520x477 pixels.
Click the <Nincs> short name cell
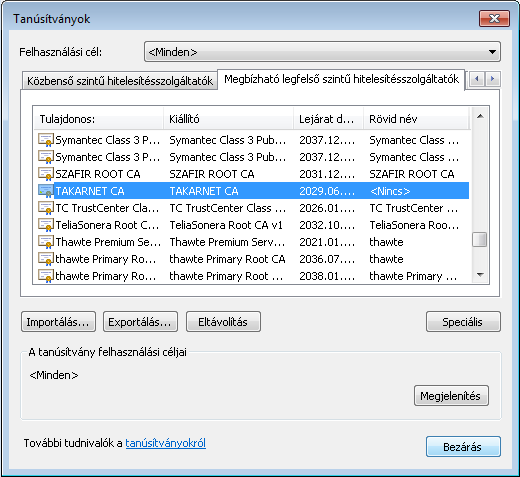[x=390, y=191]
